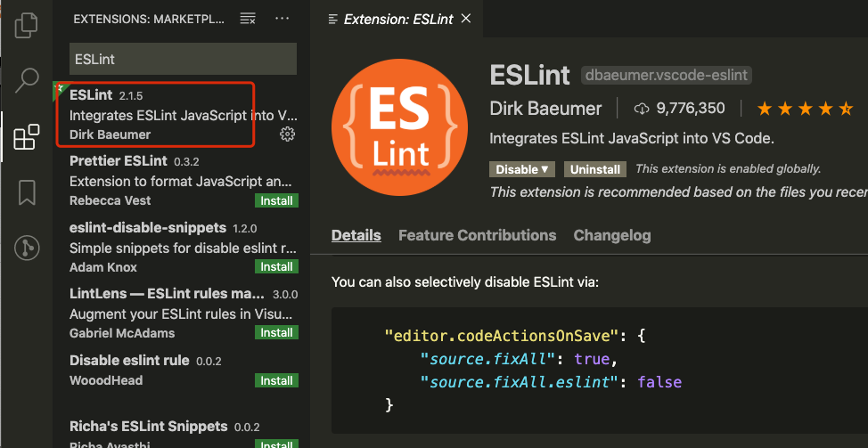Open the Bookmarks view in activity bar
Screen dimensions: 868x448
pos(27,191)
